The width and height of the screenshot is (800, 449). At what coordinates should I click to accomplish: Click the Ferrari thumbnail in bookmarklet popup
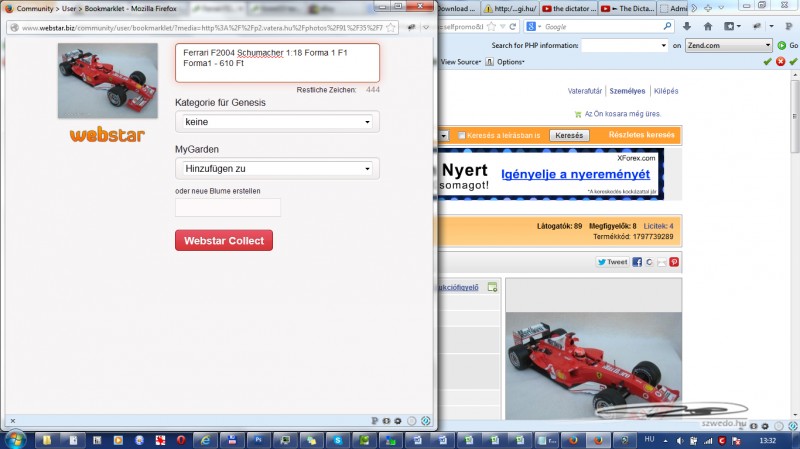[108, 81]
